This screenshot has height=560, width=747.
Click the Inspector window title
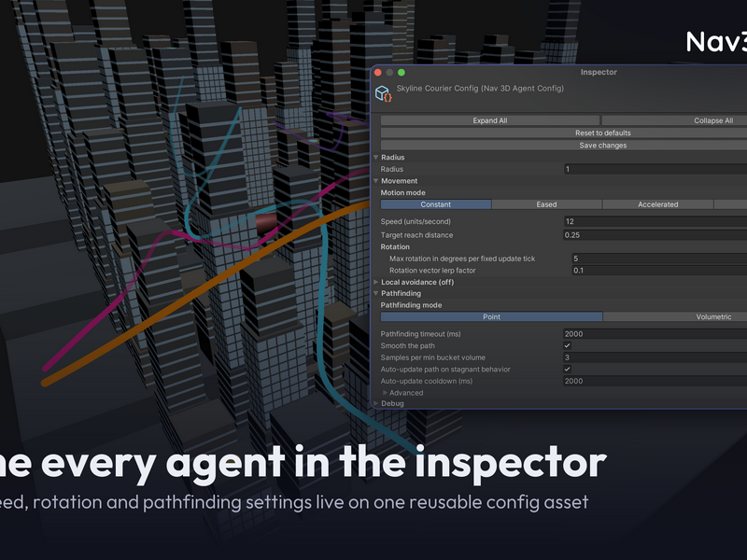click(599, 72)
